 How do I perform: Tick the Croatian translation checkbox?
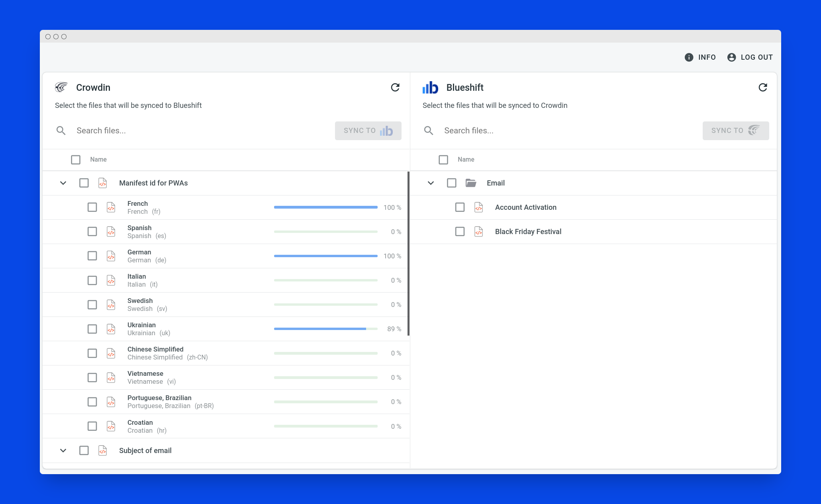[x=92, y=426]
